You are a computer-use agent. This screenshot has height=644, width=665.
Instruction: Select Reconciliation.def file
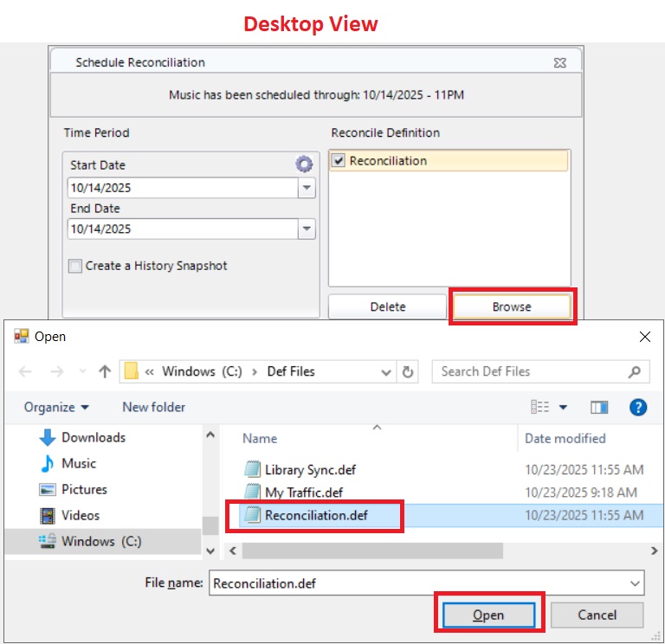(316, 516)
